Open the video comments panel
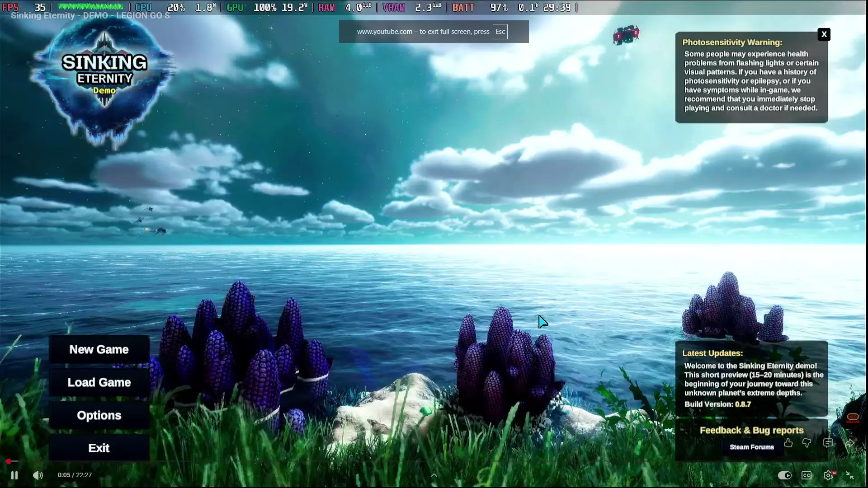868x488 pixels. click(x=828, y=443)
